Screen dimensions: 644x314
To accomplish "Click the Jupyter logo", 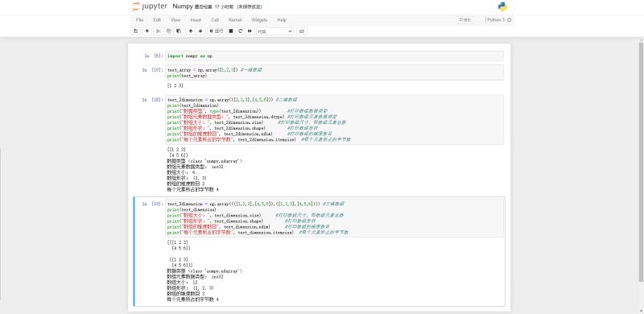I will pyautogui.click(x=150, y=6).
